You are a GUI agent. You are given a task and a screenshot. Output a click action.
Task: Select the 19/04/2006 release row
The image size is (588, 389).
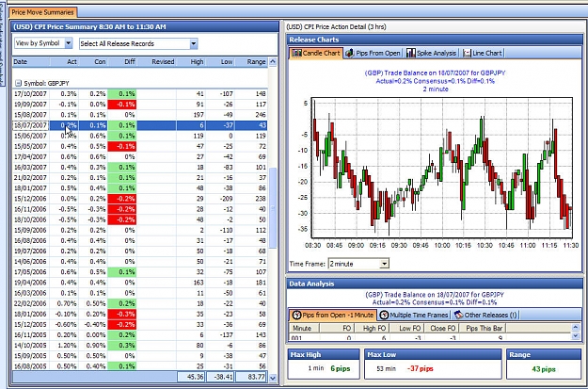pyautogui.click(x=140, y=283)
